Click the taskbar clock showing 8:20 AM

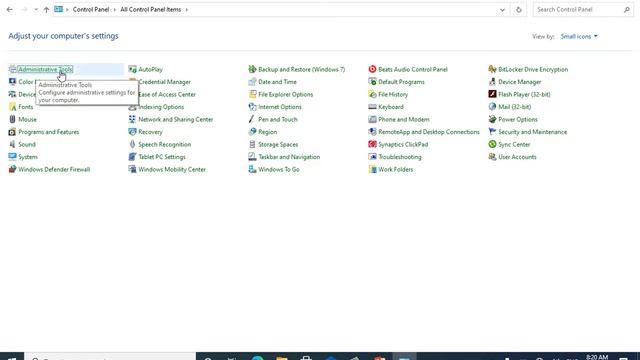click(597, 357)
